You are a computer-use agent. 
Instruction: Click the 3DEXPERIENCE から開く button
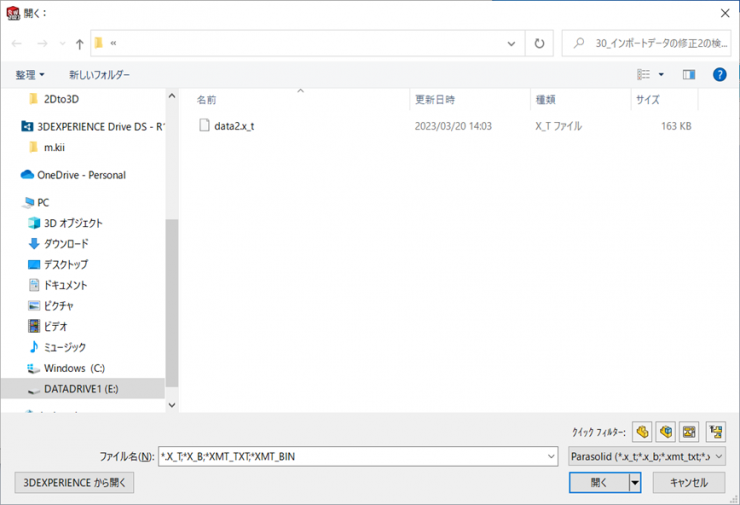click(74, 482)
